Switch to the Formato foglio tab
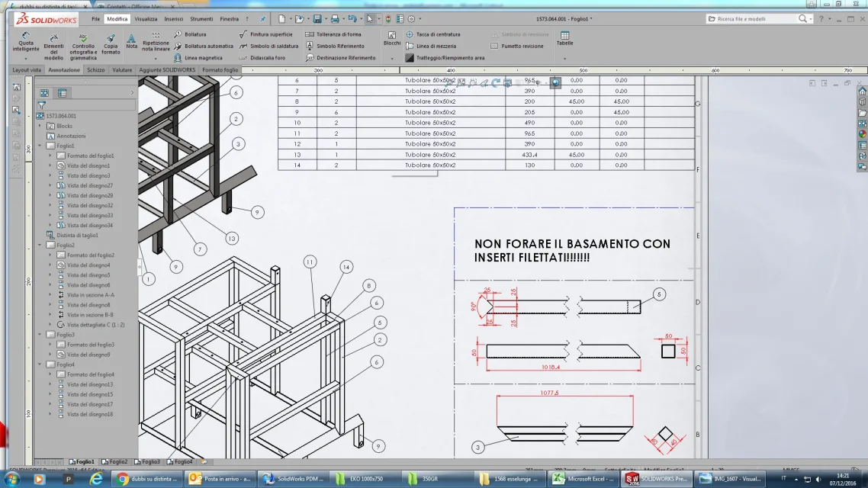 tap(220, 69)
